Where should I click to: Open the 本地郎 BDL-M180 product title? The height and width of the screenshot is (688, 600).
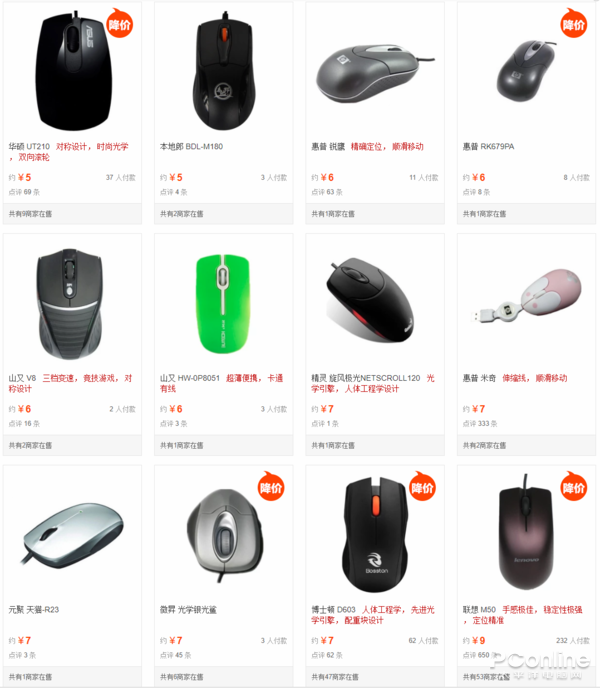click(x=191, y=147)
